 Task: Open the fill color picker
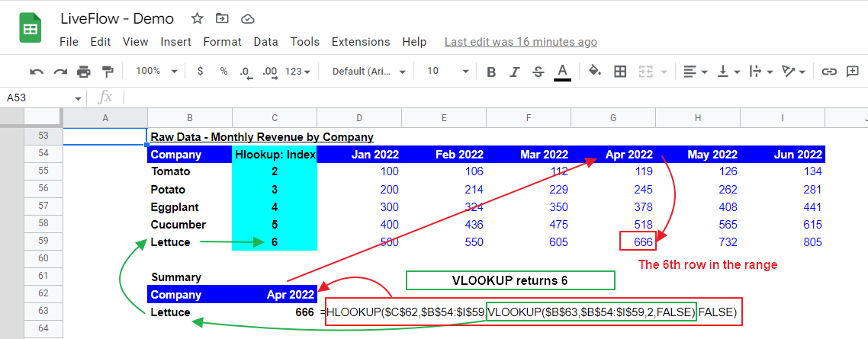[x=594, y=72]
